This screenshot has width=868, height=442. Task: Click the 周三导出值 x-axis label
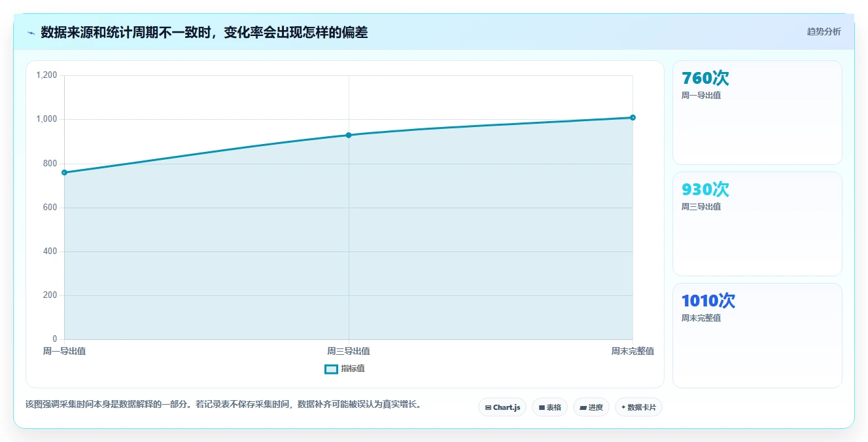(x=349, y=352)
